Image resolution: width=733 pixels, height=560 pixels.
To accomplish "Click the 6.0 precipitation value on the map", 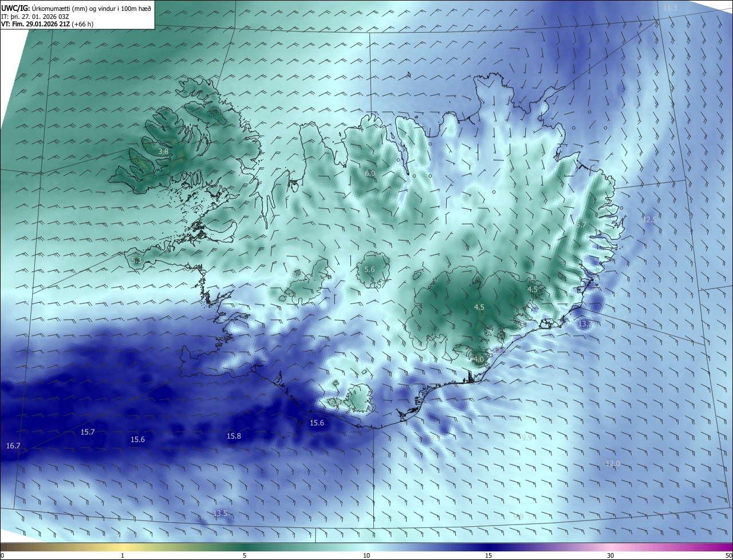I will [370, 173].
